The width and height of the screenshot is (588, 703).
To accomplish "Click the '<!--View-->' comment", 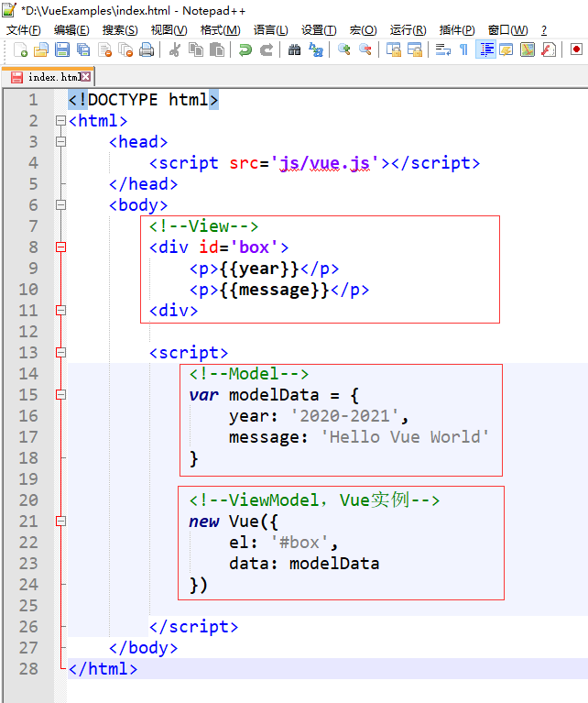I will (x=204, y=226).
